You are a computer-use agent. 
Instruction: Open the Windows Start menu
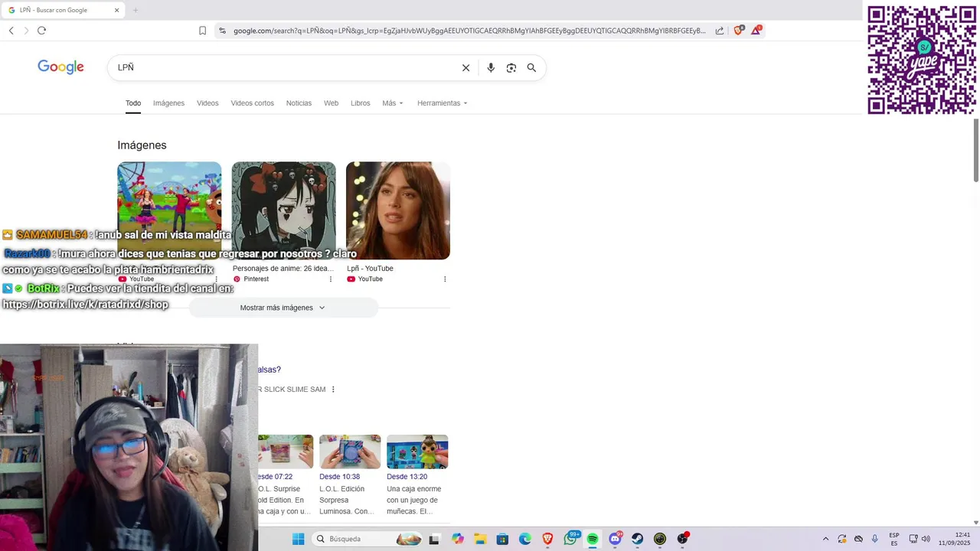[299, 539]
